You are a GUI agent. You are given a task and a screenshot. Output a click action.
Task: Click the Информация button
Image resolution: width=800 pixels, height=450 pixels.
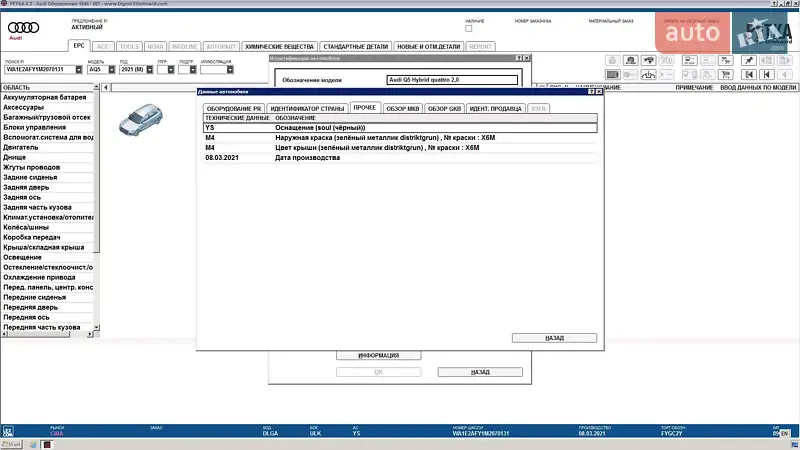tap(378, 355)
